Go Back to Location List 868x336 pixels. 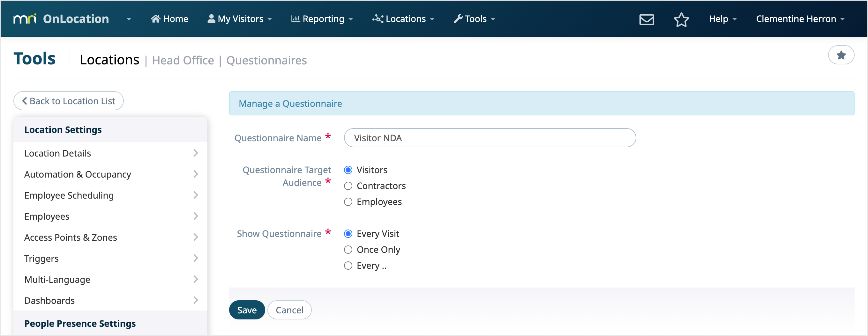click(x=68, y=101)
